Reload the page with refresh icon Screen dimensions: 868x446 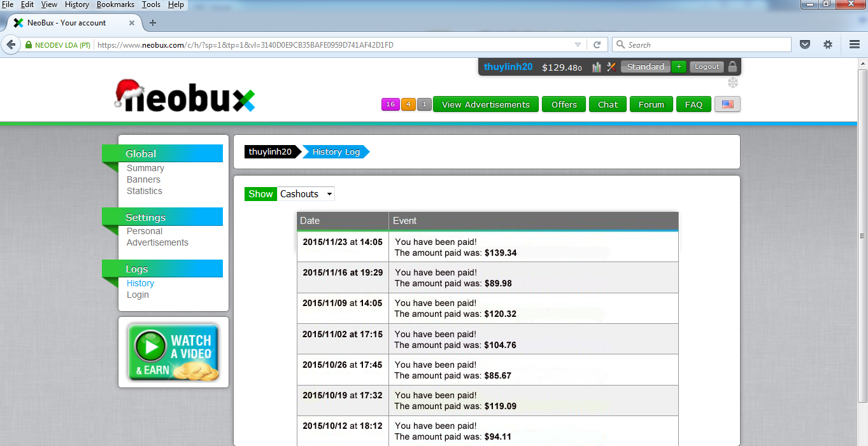pos(597,45)
